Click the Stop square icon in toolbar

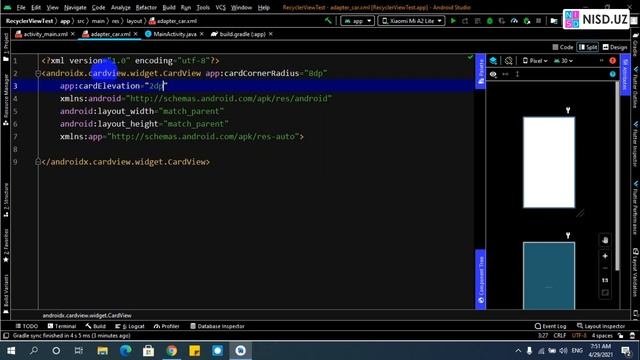(x=539, y=20)
